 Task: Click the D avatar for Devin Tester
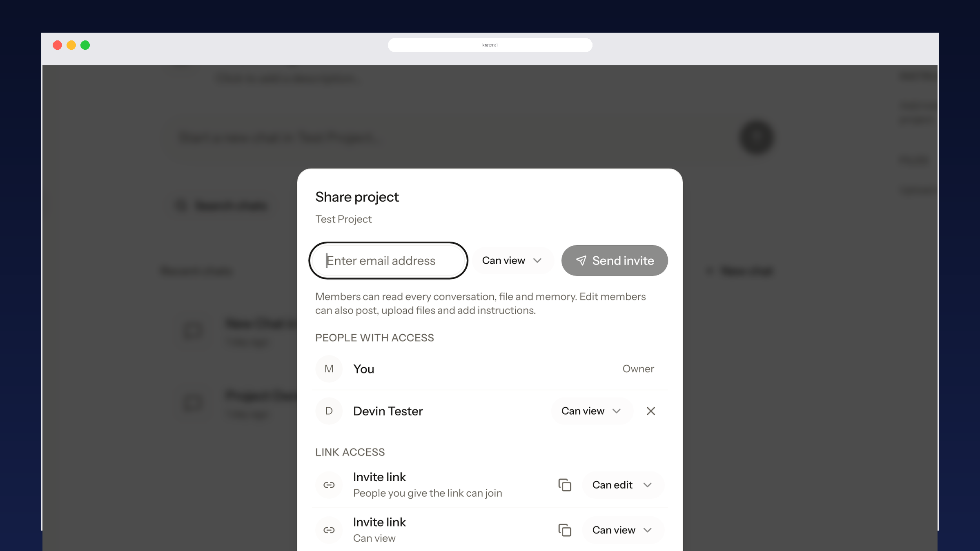click(329, 411)
